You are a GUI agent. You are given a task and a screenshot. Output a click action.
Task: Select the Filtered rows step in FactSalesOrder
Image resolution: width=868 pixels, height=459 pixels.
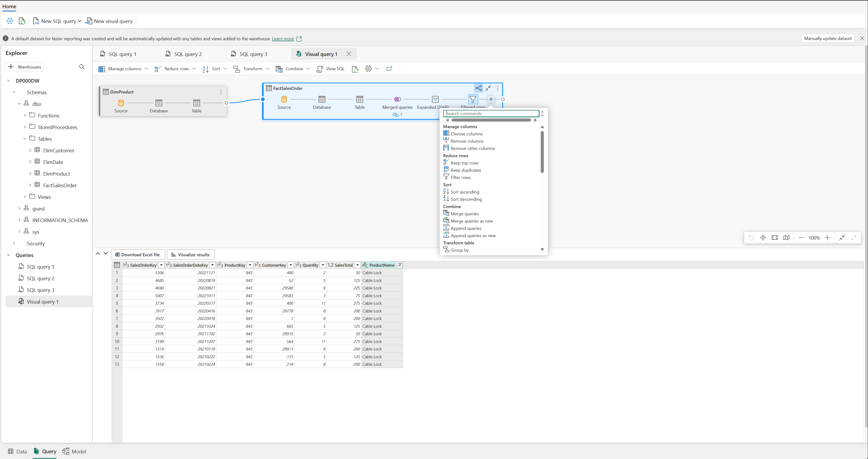473,99
